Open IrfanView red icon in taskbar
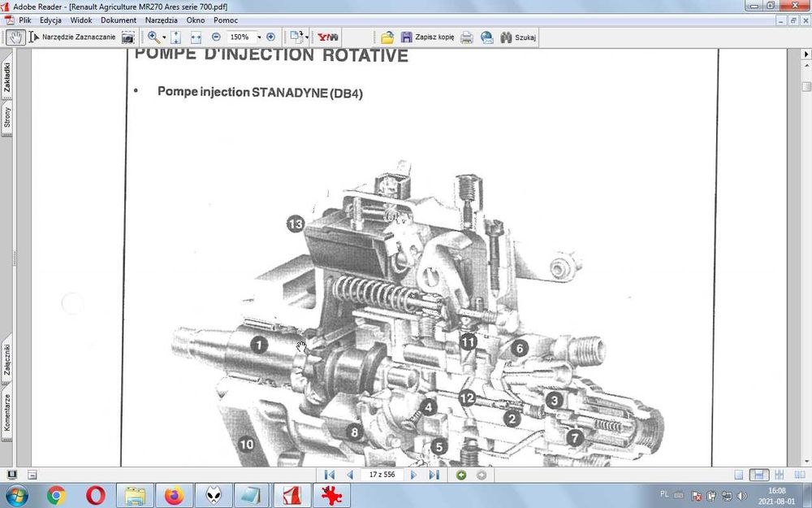 click(x=331, y=496)
